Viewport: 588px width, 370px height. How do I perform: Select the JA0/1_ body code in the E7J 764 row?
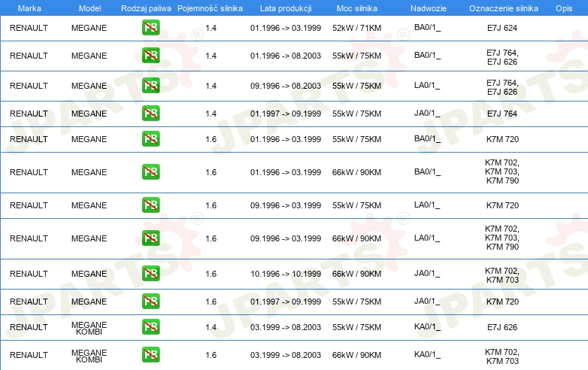point(428,114)
